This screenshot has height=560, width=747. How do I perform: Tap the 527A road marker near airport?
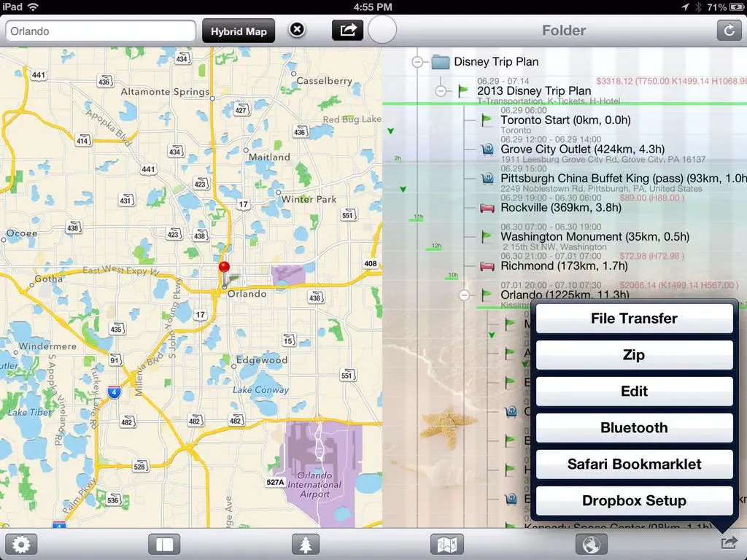click(x=275, y=482)
